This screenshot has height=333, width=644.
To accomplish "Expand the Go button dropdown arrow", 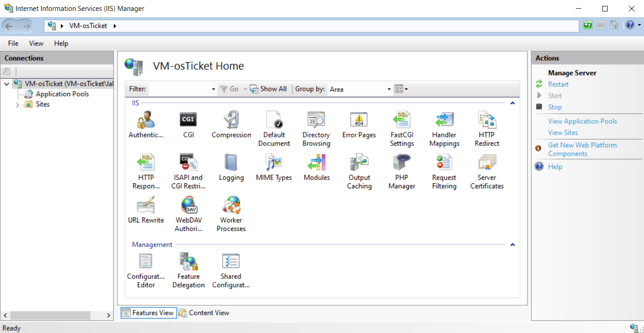I will (x=245, y=89).
